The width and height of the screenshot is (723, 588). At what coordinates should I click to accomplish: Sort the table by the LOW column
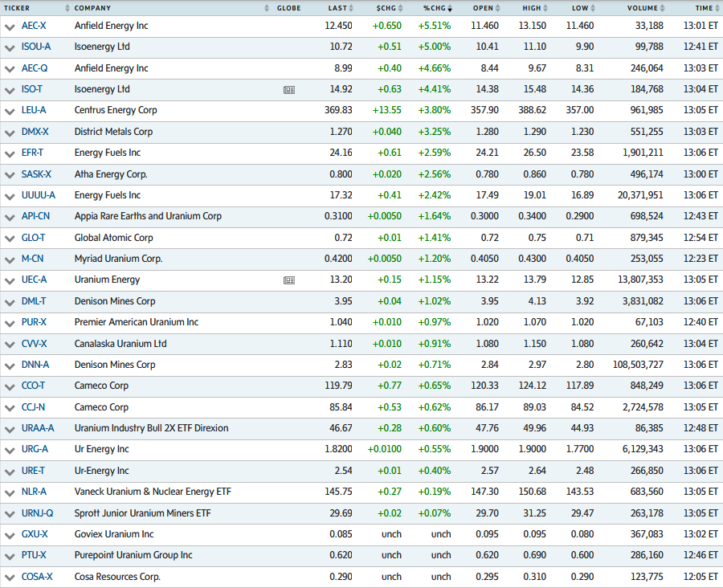pos(580,8)
